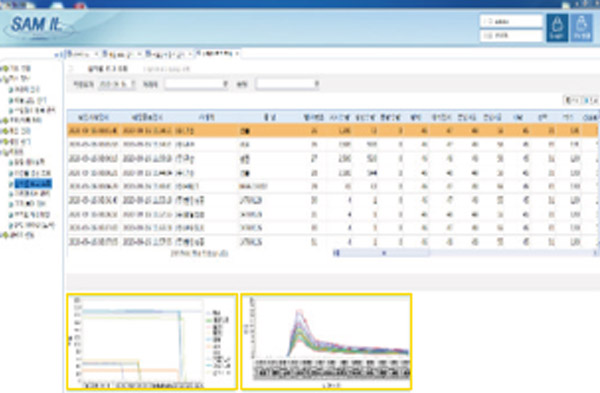Click the light blue lock button beside Login
The height and width of the screenshot is (393, 600).
(582, 28)
